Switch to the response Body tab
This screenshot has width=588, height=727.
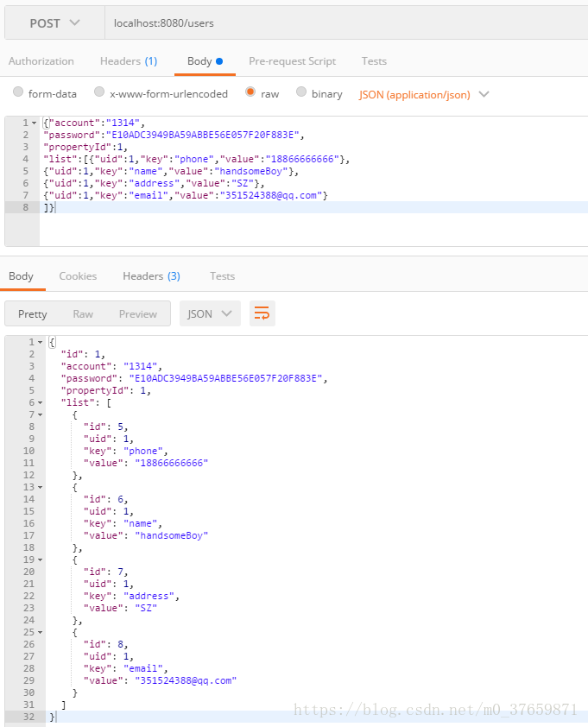[x=21, y=276]
